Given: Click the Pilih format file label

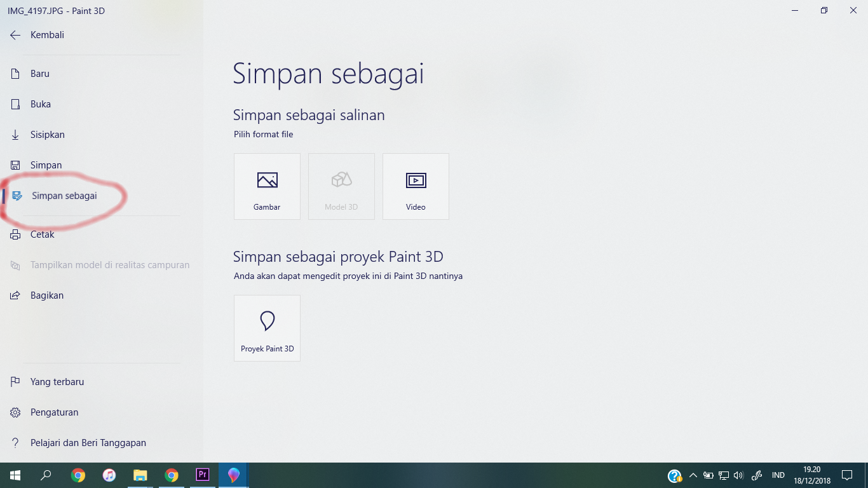Looking at the screenshot, I should click(263, 135).
